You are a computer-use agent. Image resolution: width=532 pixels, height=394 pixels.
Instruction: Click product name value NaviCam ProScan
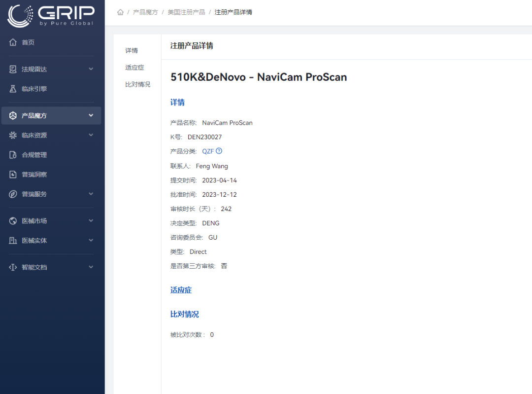[227, 123]
